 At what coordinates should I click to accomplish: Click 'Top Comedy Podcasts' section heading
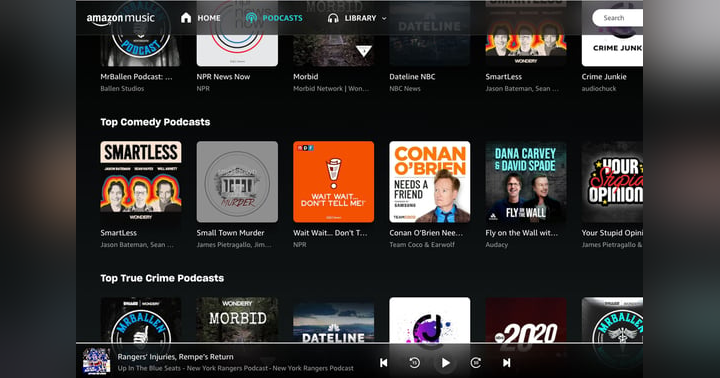click(x=155, y=122)
